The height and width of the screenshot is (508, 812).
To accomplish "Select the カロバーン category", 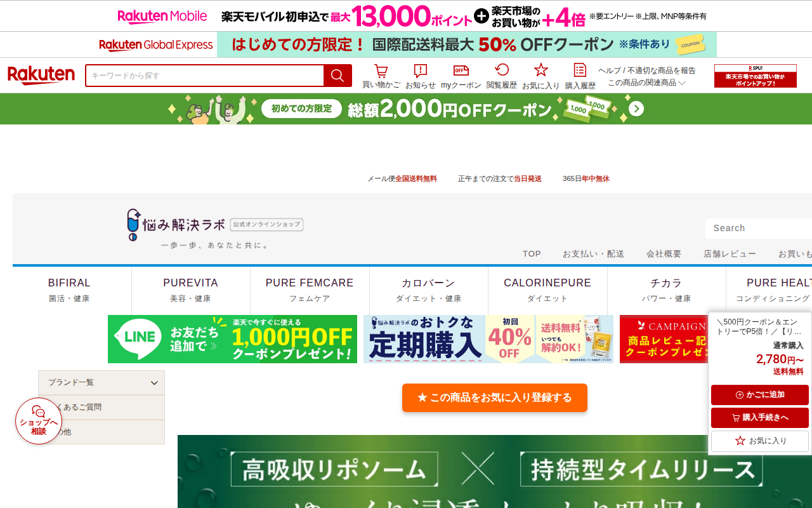I will (428, 290).
